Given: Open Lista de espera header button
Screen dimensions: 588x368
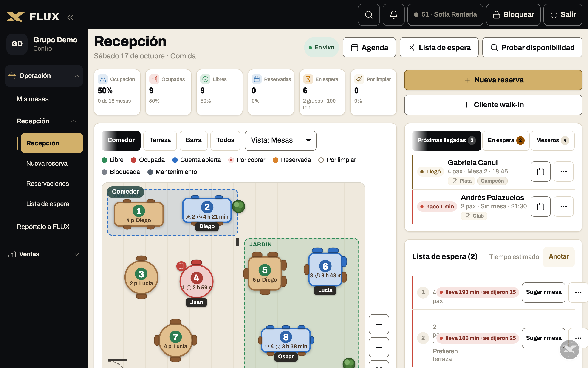Looking at the screenshot, I should pyautogui.click(x=439, y=47).
